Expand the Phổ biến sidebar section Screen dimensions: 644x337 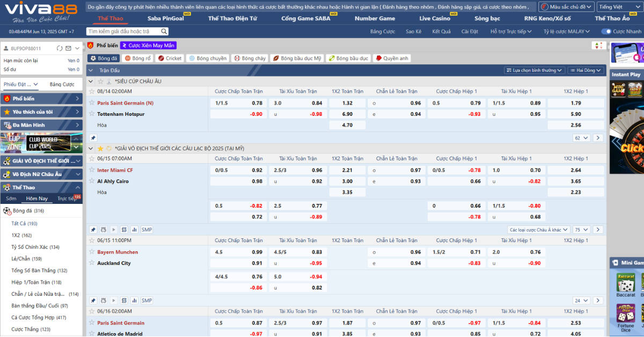pos(41,99)
